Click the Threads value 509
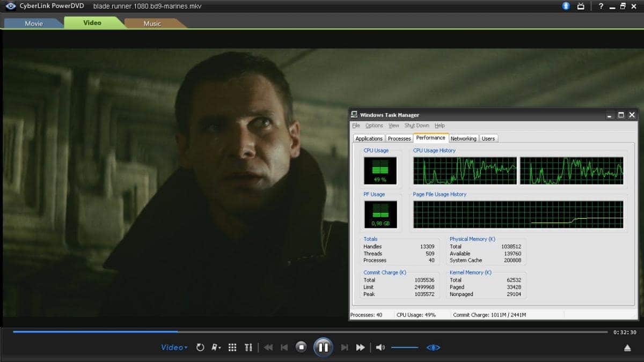 pos(430,254)
